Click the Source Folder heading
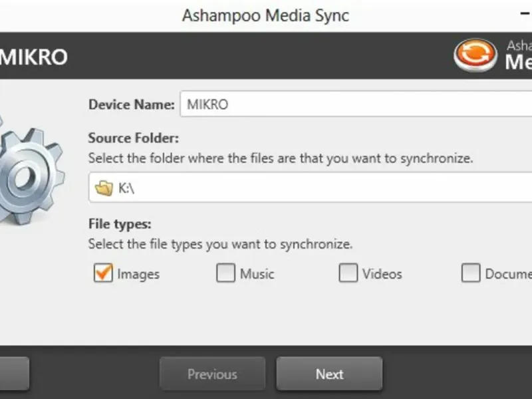The image size is (532, 399). tap(134, 139)
